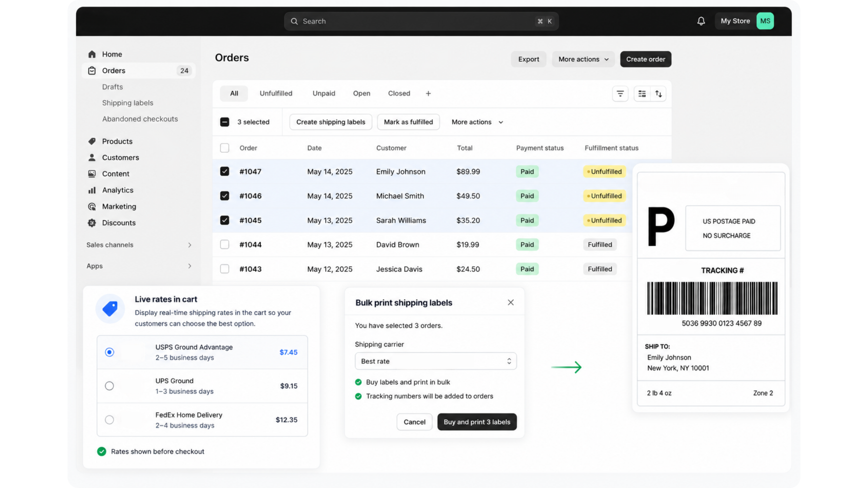868x488 pixels.
Task: Click the Discounts badge icon
Action: [92, 223]
